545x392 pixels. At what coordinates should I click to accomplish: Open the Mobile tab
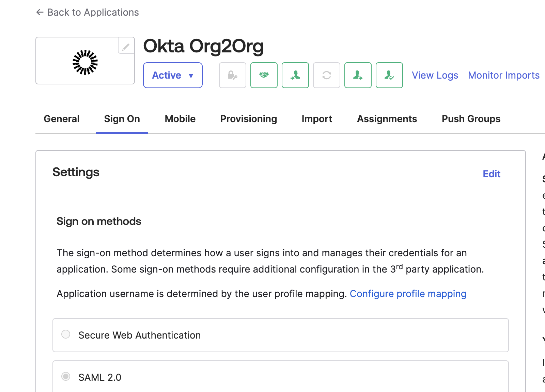tap(180, 119)
